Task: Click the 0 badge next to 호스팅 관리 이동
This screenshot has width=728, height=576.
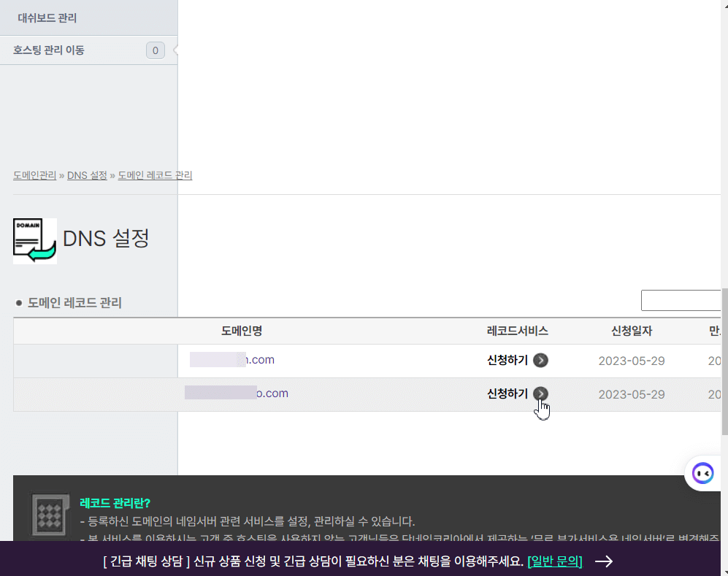Action: click(155, 50)
